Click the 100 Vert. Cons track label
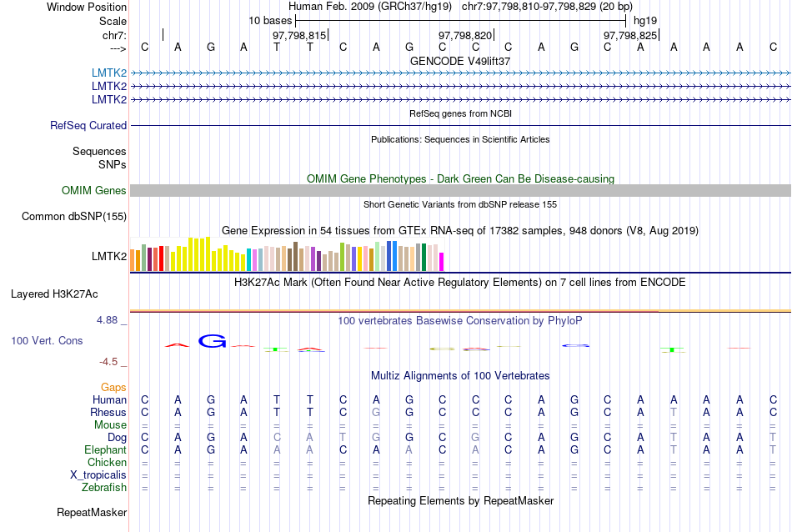This screenshot has height=532, width=792. [x=47, y=340]
